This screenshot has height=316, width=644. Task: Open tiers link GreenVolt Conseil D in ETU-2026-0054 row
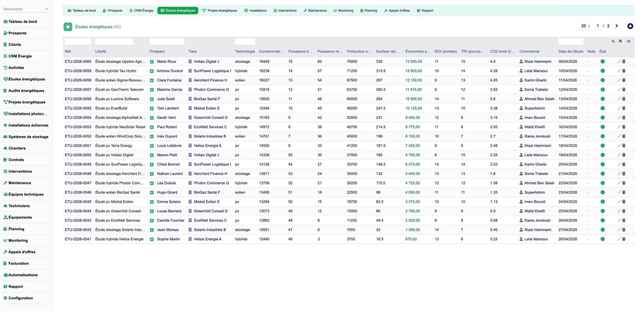point(211,118)
